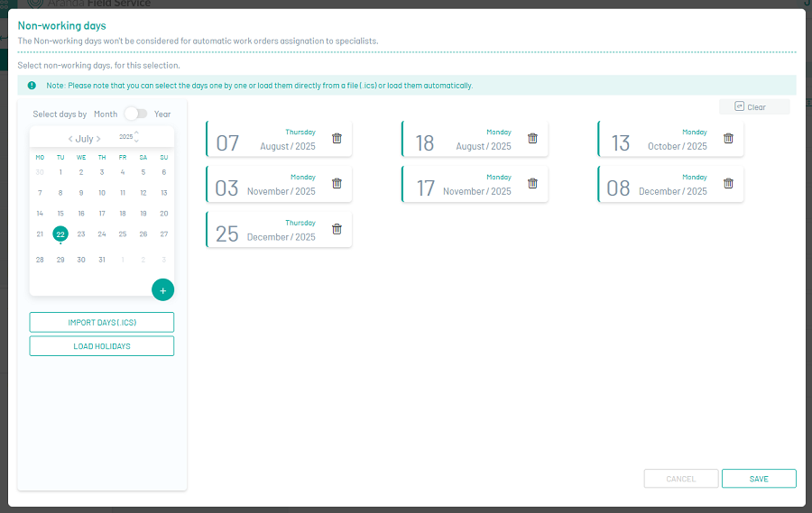
Task: Select July 22 in the calendar
Action: [60, 234]
